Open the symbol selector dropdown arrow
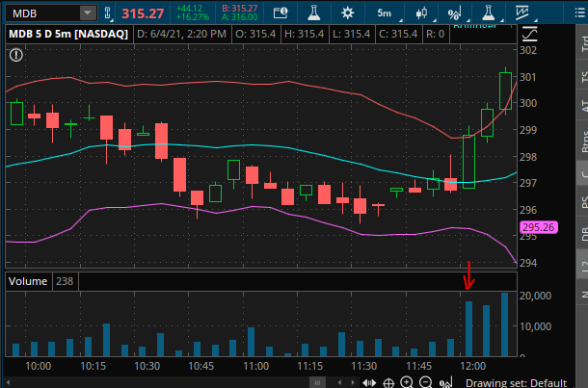Viewport: 588px width, 388px height. pyautogui.click(x=88, y=13)
